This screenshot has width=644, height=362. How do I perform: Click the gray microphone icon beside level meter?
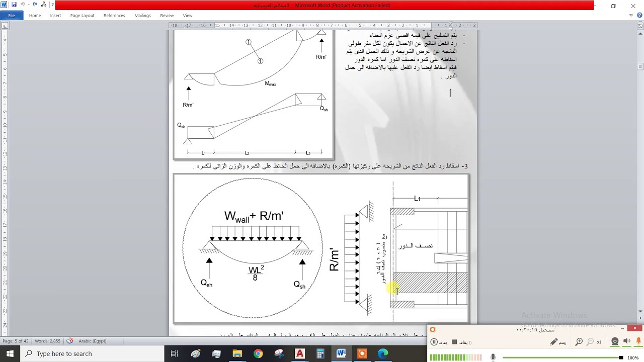pyautogui.click(x=493, y=357)
